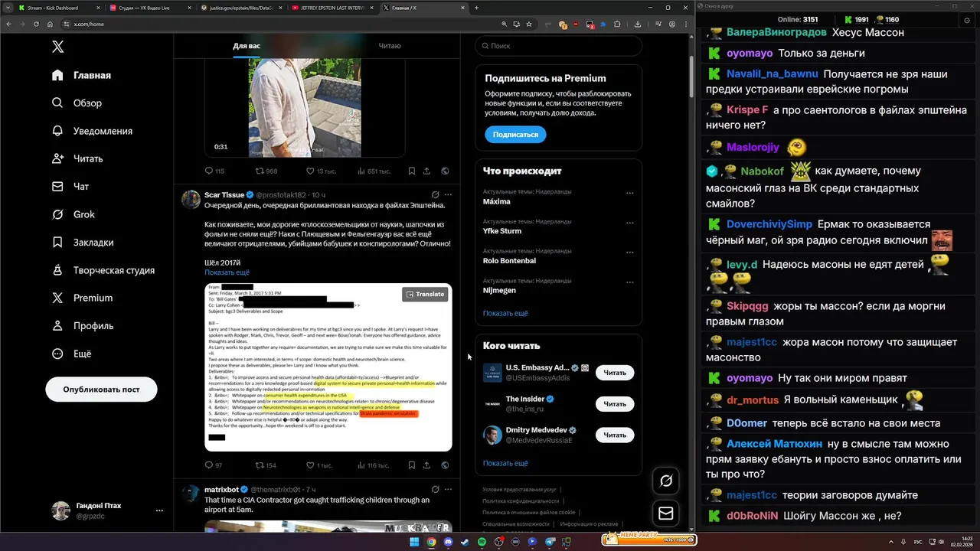Follow U.S. Embassy Addis account
Image resolution: width=980 pixels, height=551 pixels.
point(615,373)
